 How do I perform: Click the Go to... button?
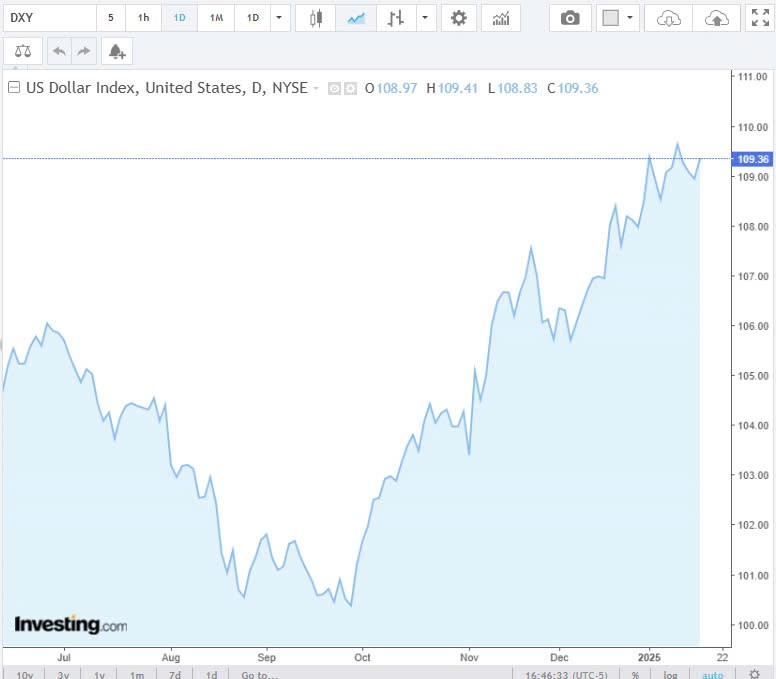[x=259, y=675]
